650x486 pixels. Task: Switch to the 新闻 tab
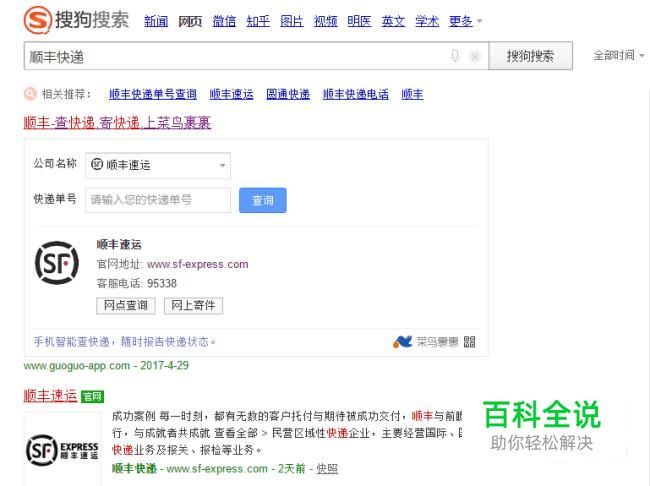pyautogui.click(x=156, y=21)
